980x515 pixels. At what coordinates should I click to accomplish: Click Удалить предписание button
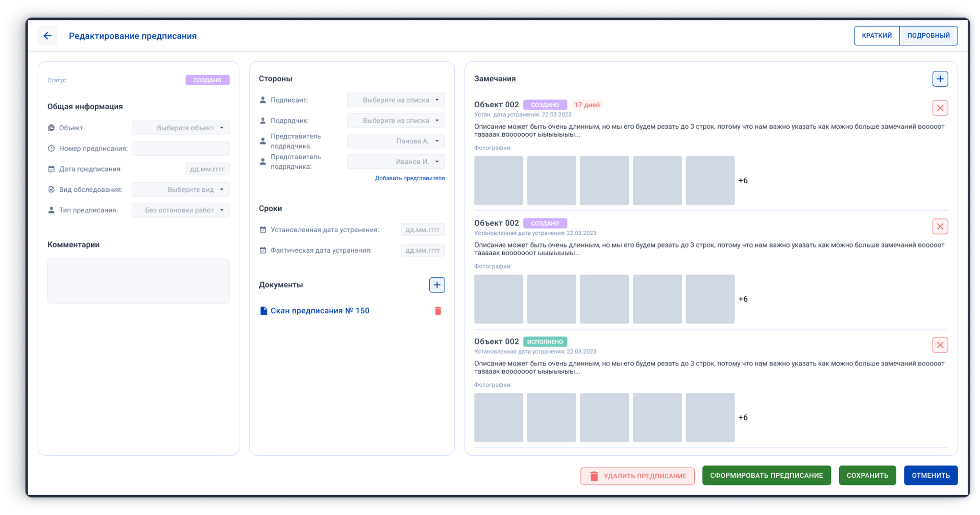click(637, 476)
